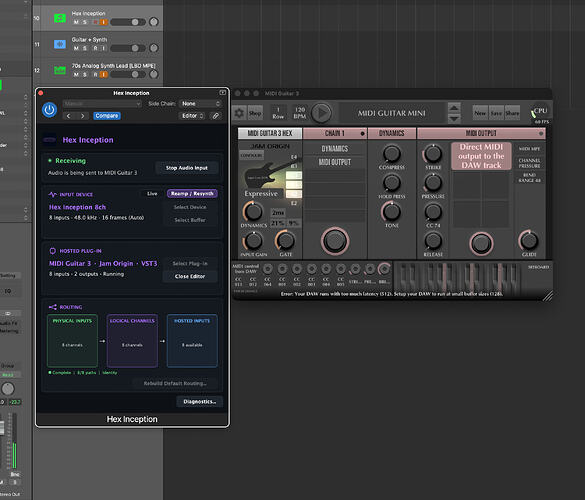Click the blue Guitar + Synth track icon
Viewport: 585px width, 500px height.
pyautogui.click(x=60, y=44)
